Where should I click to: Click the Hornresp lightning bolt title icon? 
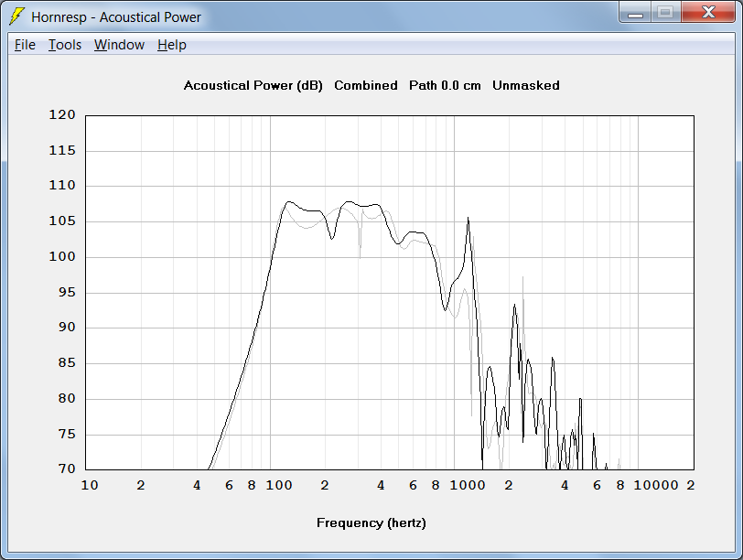tap(17, 16)
